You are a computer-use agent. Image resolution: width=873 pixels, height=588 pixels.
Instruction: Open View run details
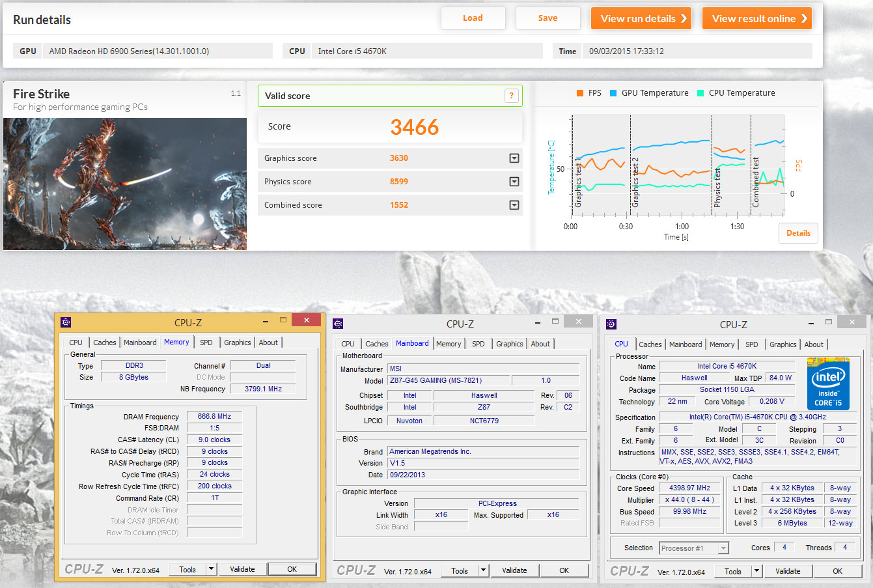pyautogui.click(x=641, y=18)
